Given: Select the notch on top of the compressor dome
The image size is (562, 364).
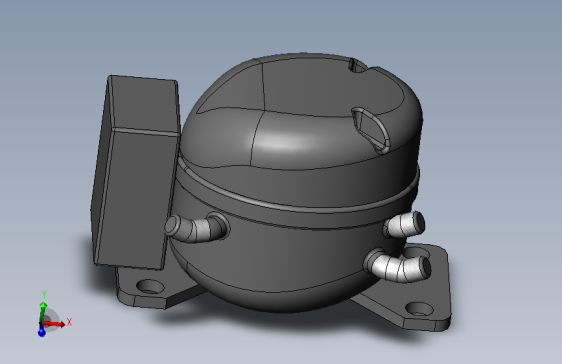Looking at the screenshot, I should 358,66.
